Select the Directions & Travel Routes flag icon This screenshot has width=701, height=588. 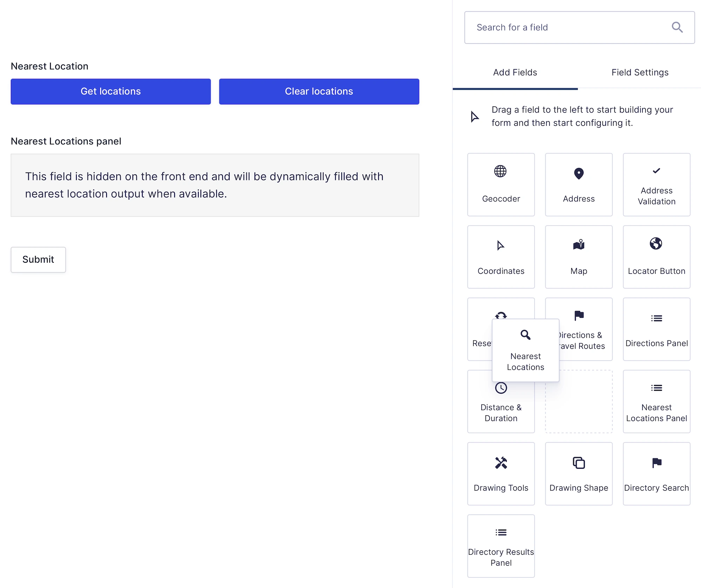(x=579, y=316)
